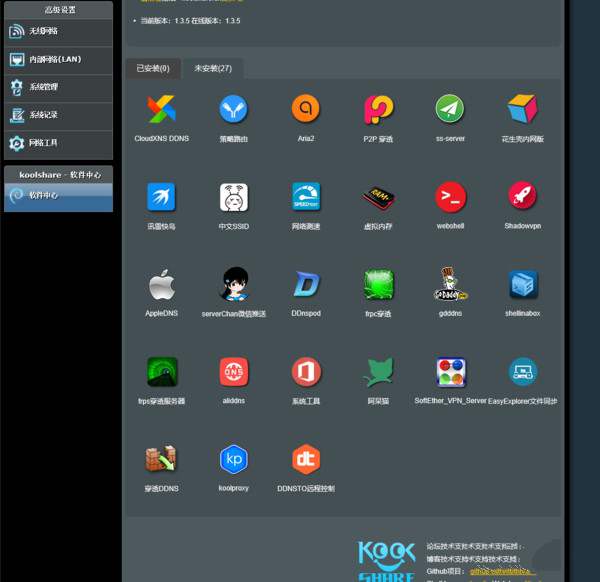This screenshot has width=600, height=582.
Task: Switch to the 已安装(0) tab
Action: click(153, 68)
